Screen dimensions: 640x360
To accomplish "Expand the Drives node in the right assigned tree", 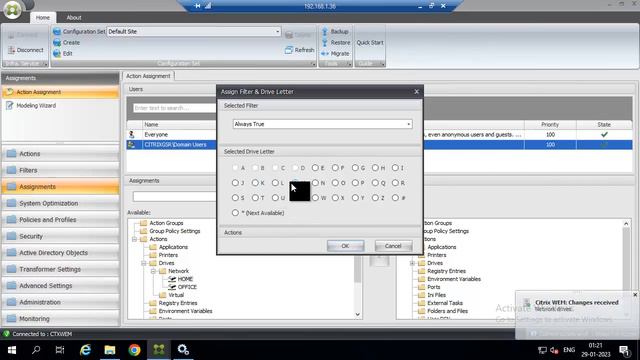I will [x=412, y=263].
